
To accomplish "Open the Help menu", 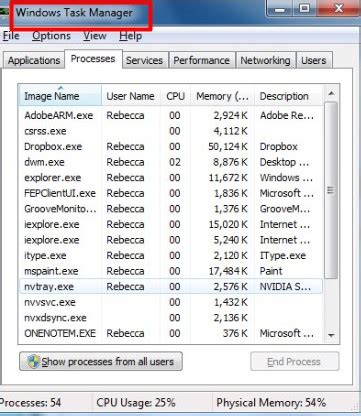I will tap(131, 36).
